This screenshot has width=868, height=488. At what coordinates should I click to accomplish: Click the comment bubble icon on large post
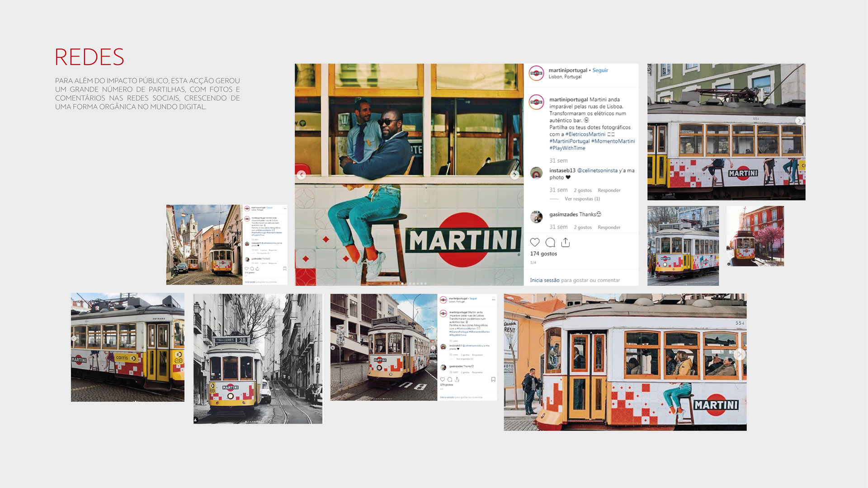click(550, 243)
